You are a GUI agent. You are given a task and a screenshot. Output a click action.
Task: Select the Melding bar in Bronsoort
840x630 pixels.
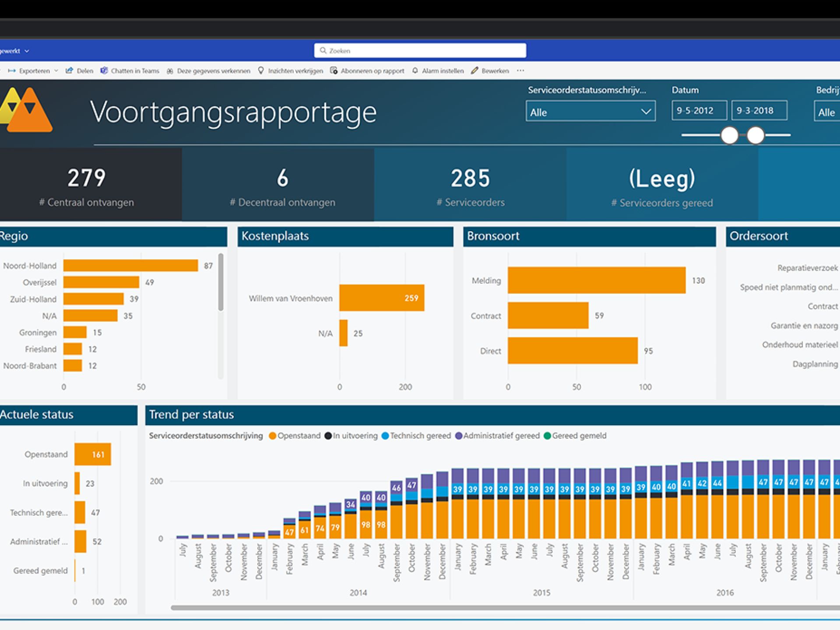pyautogui.click(x=596, y=280)
